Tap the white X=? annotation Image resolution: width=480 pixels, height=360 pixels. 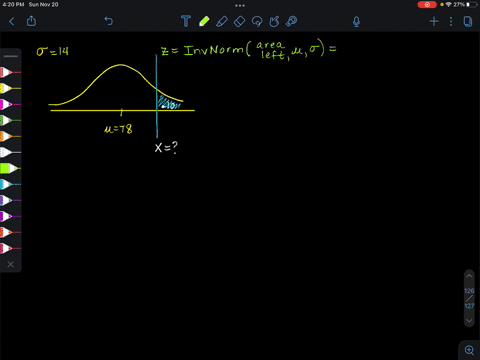tap(166, 147)
